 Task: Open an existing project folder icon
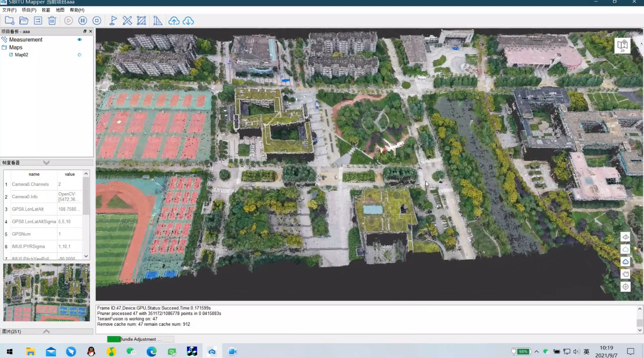click(24, 21)
